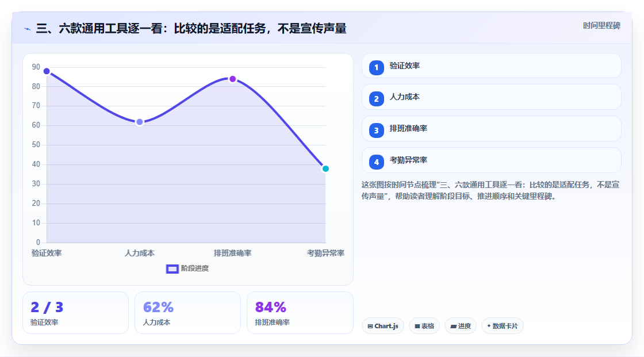Click numbered badge 4 for 考勤异常率
644x357 pixels.
point(376,162)
